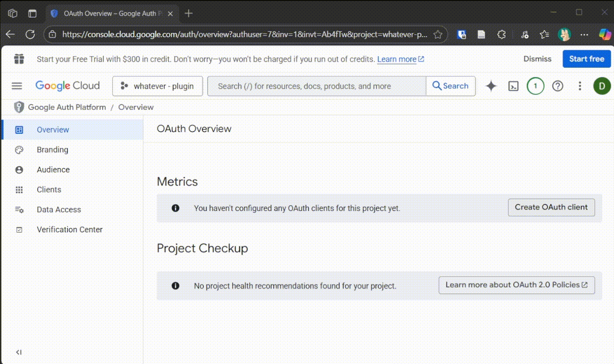Viewport: 614px width, 364px height.
Task: Click the Bitwarden-style shield extension icon
Action: [x=461, y=35]
